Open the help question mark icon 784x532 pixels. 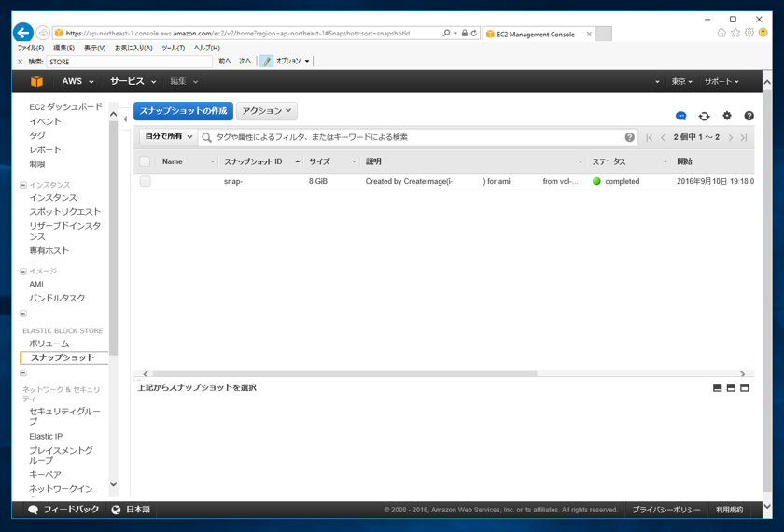[749, 116]
